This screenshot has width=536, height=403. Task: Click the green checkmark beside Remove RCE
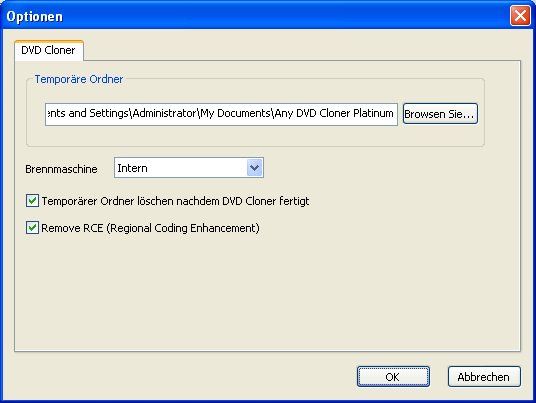pos(32,228)
